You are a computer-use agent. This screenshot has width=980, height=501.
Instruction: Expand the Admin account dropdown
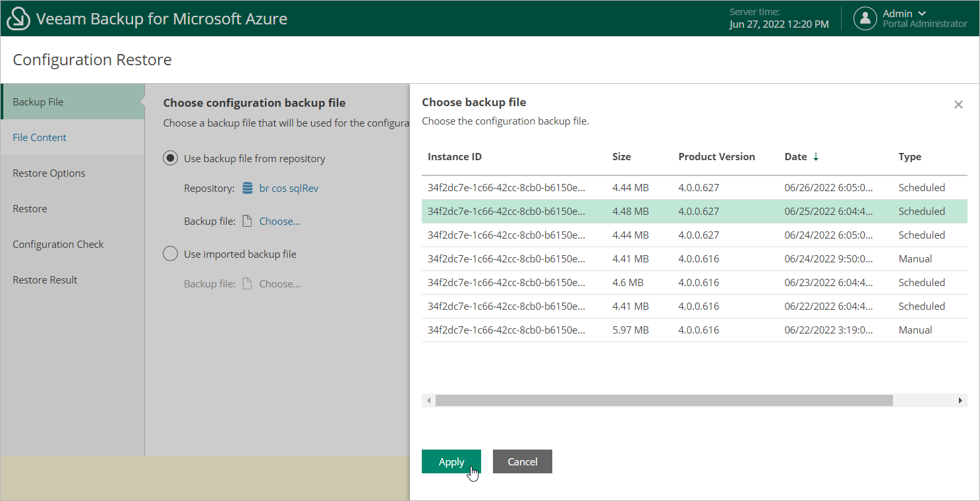[921, 14]
